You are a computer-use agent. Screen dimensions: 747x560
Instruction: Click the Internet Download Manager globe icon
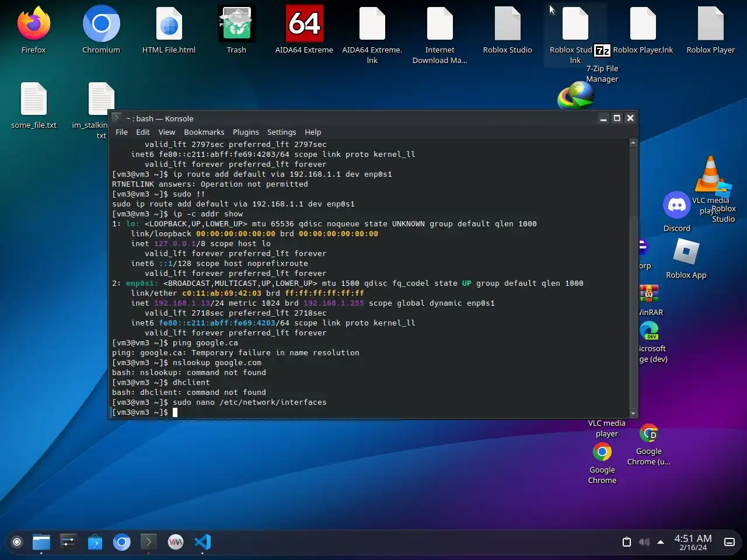pyautogui.click(x=575, y=96)
